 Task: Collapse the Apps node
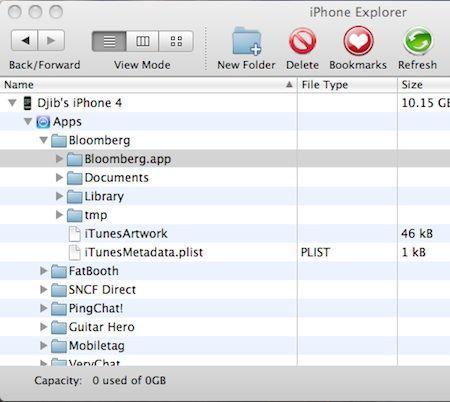(x=28, y=122)
